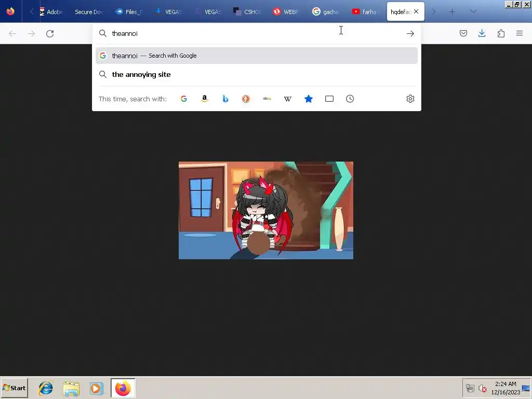Launch Internet Explorer from taskbar
Viewport: 532px width, 399px height.
pos(46,388)
